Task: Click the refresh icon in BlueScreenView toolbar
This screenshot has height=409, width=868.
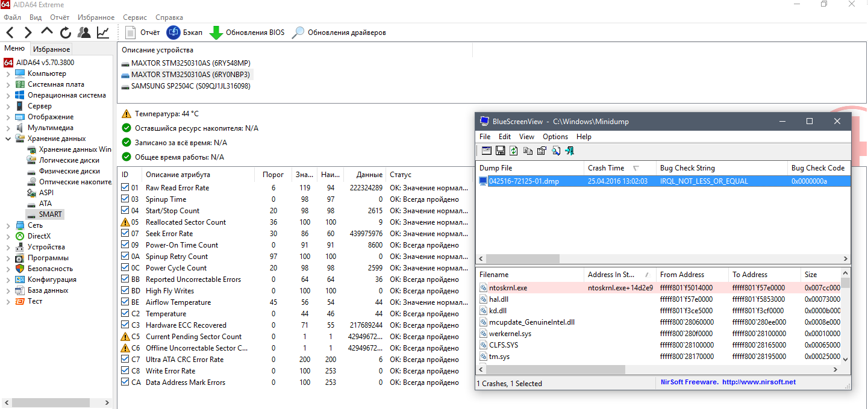Action: point(514,151)
